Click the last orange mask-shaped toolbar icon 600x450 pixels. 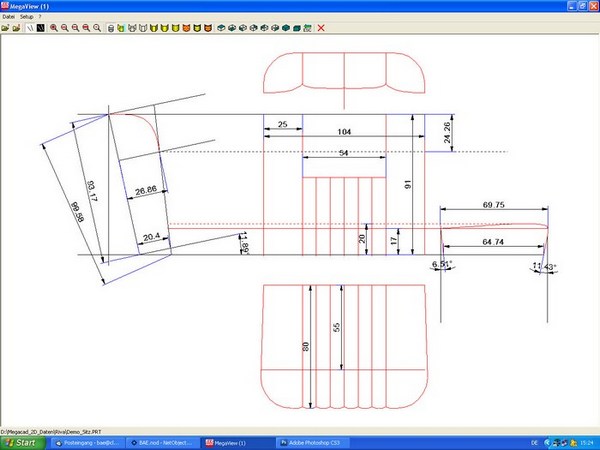pyautogui.click(x=207, y=27)
